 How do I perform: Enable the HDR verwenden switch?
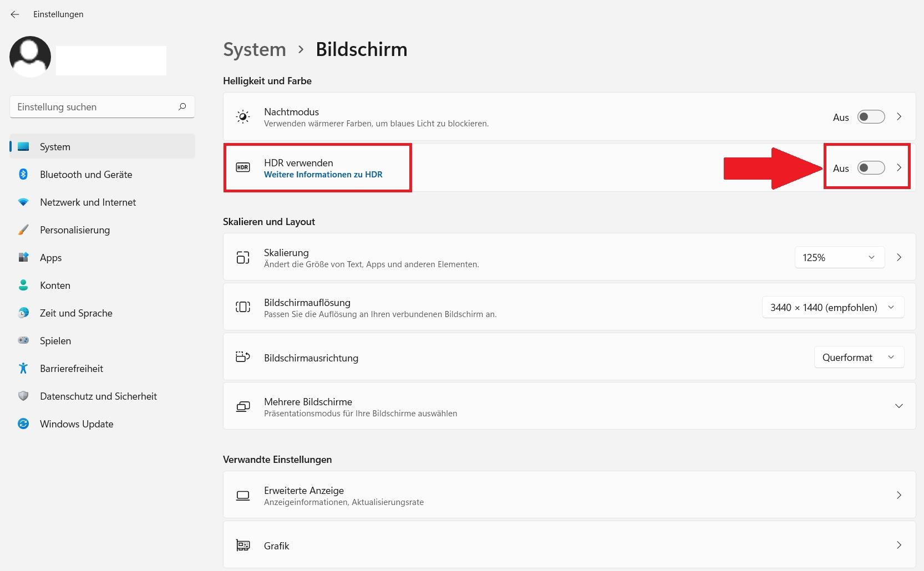871,168
